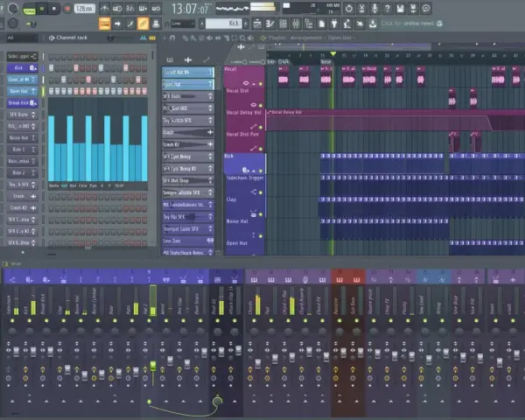The width and height of the screenshot is (525, 420).
Task: Click the arrow left of the pattern name box
Action: pos(201,24)
